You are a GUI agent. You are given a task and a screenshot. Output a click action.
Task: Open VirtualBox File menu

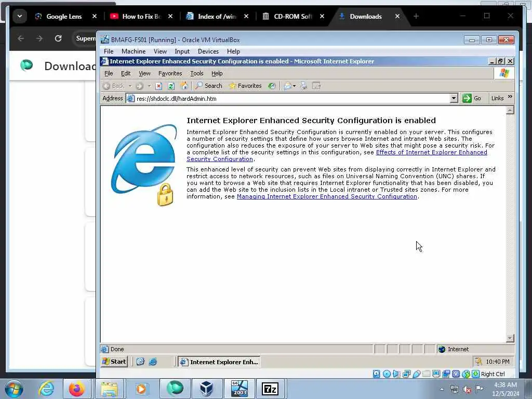coord(109,51)
